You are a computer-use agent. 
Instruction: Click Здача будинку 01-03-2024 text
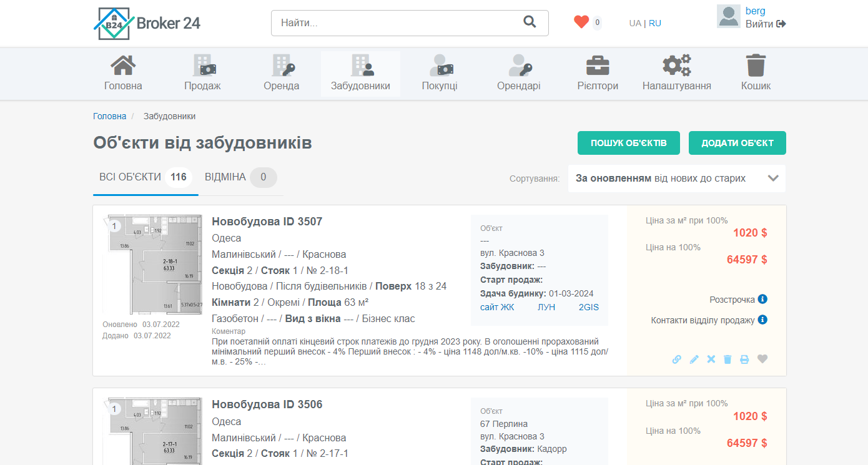click(x=537, y=293)
